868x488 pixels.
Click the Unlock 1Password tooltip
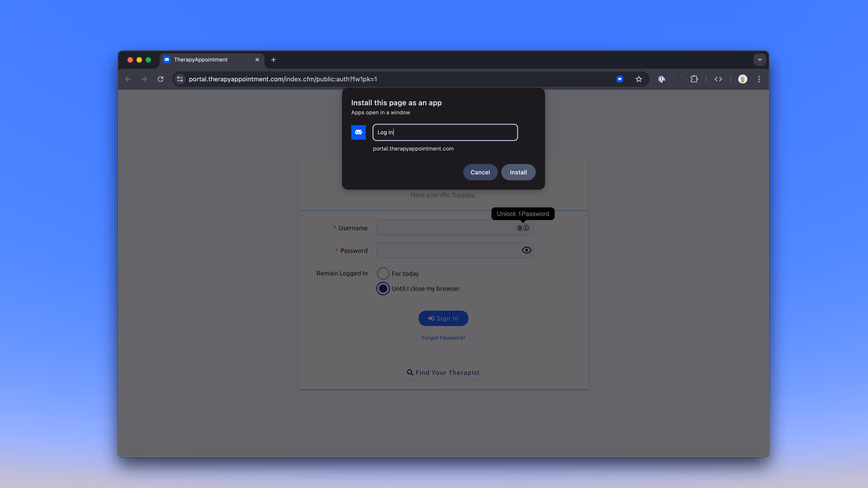point(523,214)
